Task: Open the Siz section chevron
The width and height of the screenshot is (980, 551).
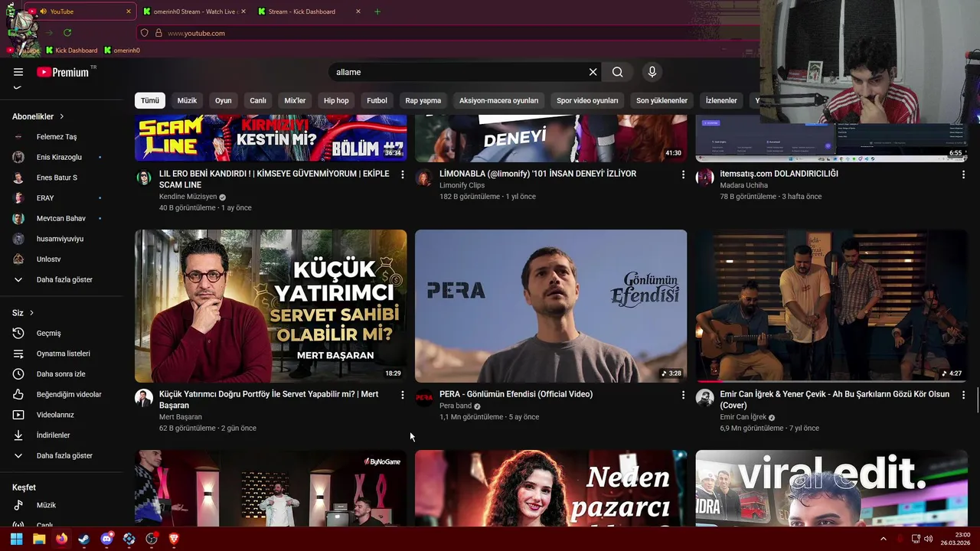Action: click(x=31, y=313)
